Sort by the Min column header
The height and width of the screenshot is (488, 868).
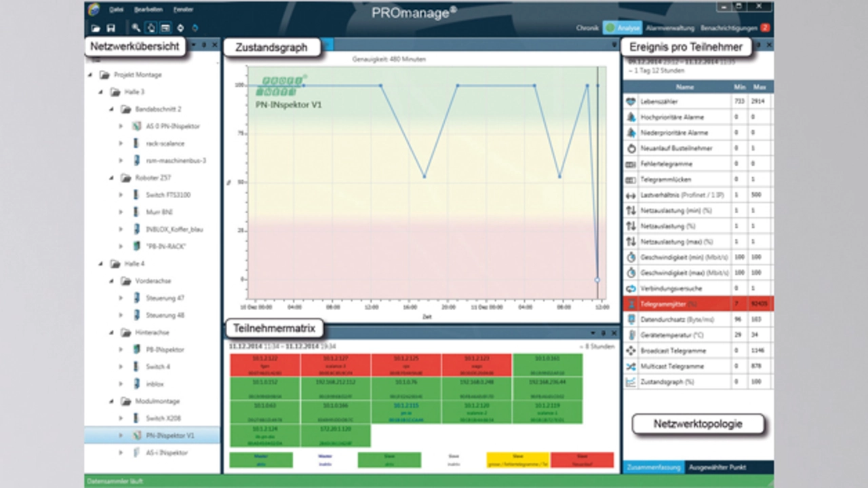740,87
